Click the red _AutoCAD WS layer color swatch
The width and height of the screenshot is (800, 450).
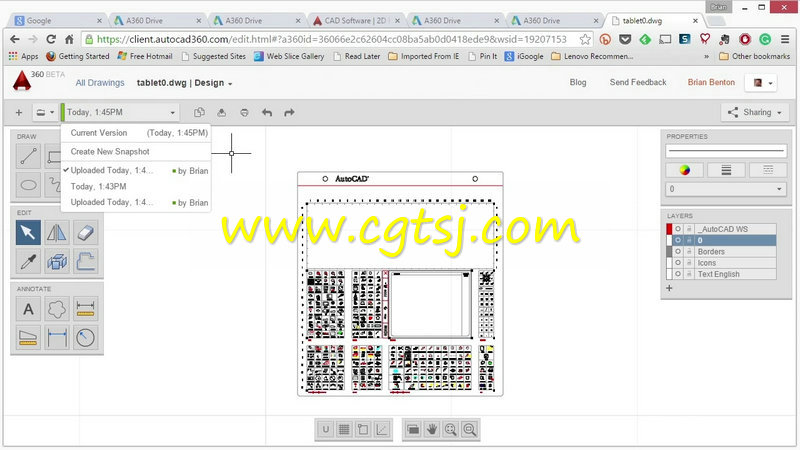669,229
